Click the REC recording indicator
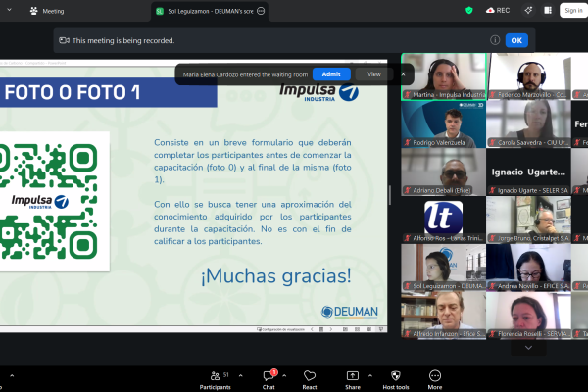 [x=498, y=10]
